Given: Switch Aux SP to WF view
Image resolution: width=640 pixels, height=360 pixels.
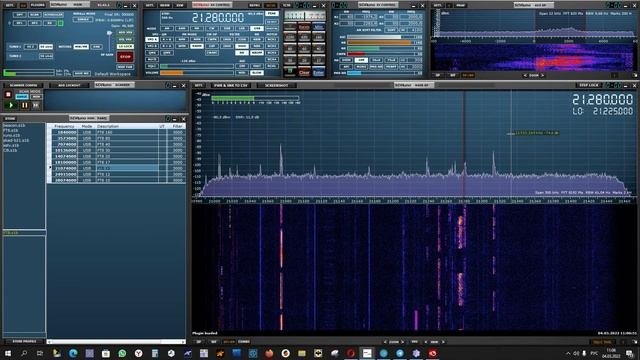Looking at the screenshot, I should point(453,76).
